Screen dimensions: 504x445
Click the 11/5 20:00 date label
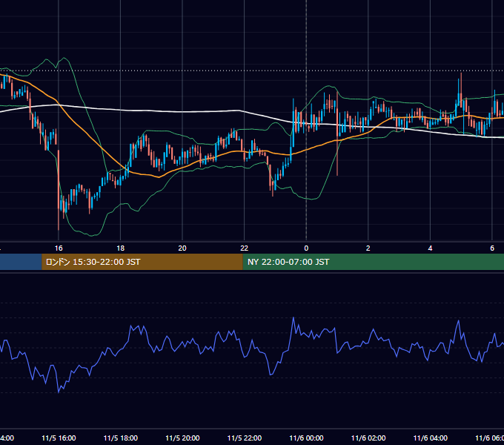182,438
